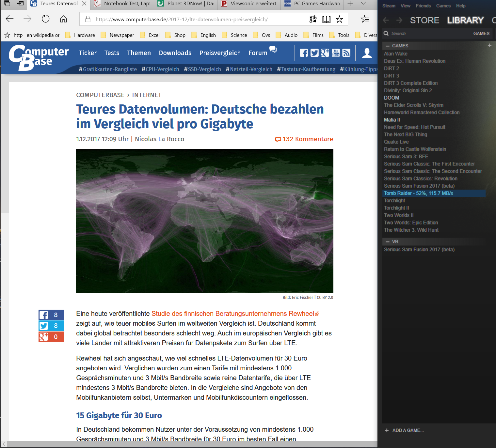Open the Friends menu in Steam
The height and width of the screenshot is (448, 496).
click(x=423, y=6)
